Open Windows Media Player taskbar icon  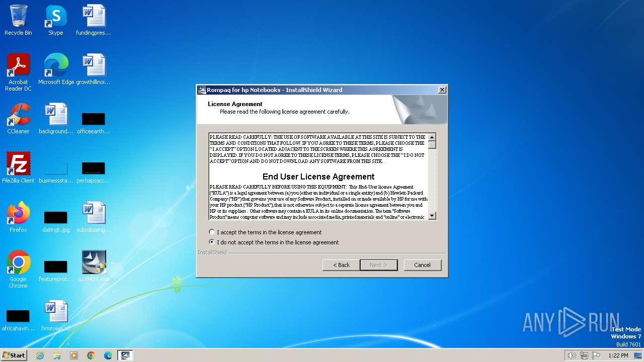coord(74,355)
